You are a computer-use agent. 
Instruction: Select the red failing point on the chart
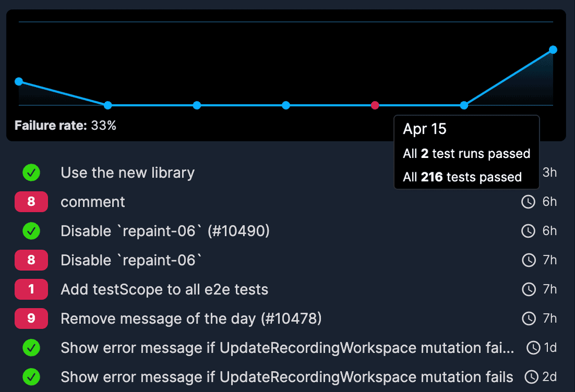pos(375,105)
